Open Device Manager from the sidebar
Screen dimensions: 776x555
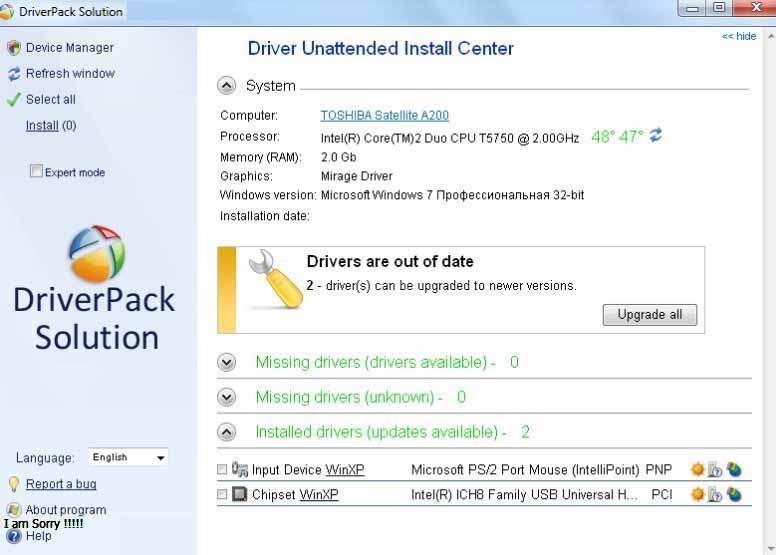(x=69, y=48)
